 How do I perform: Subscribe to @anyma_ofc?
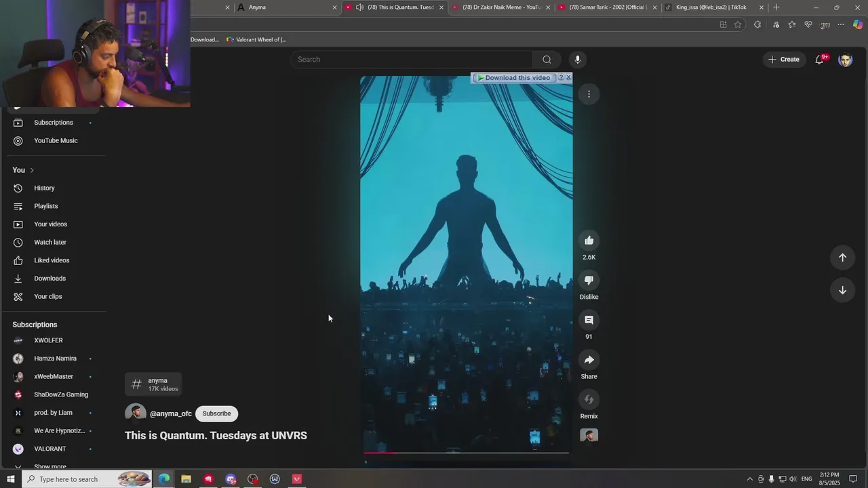pos(216,413)
